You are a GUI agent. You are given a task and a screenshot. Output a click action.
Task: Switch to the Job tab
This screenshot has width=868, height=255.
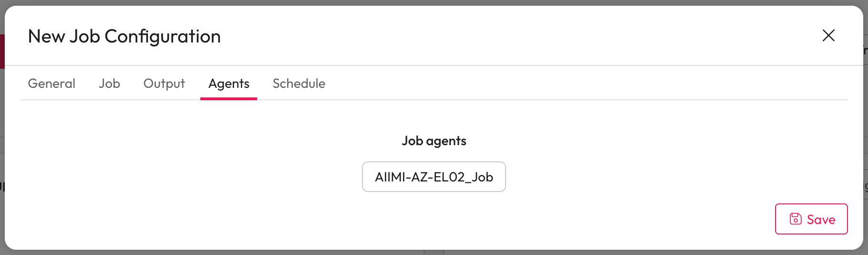pos(109,84)
